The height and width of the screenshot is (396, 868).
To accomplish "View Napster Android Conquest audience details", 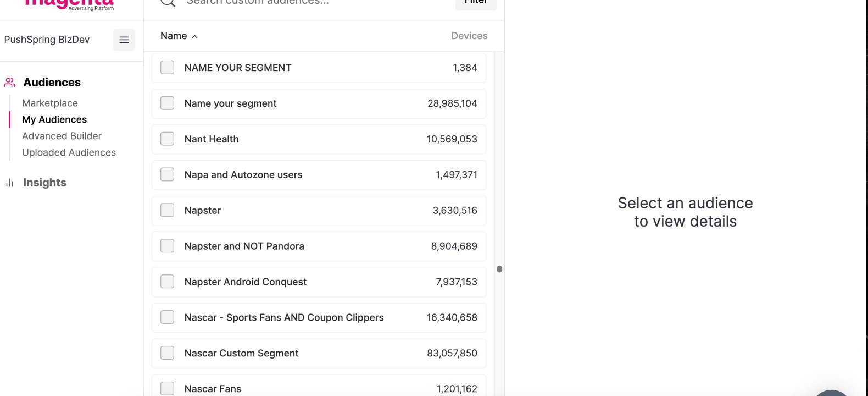I will pyautogui.click(x=245, y=282).
